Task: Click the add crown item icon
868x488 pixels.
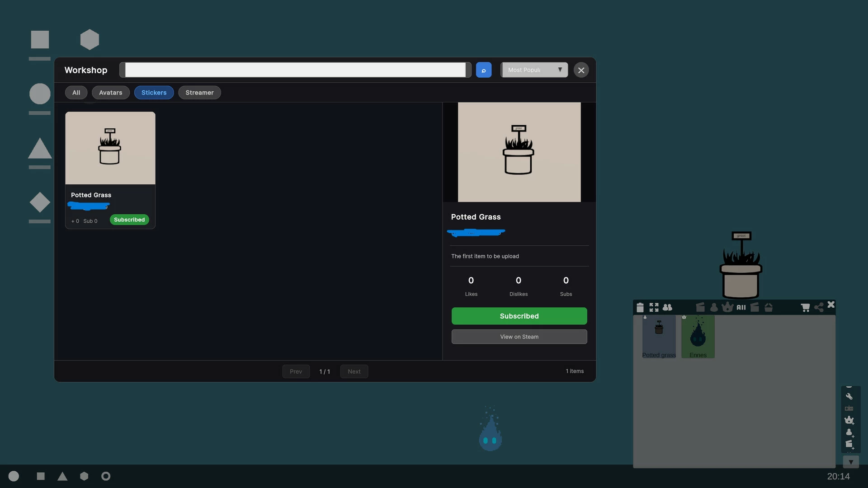Action: (x=849, y=420)
